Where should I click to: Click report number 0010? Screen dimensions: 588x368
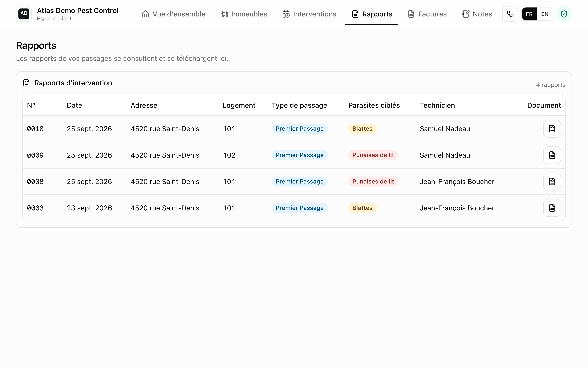click(35, 129)
